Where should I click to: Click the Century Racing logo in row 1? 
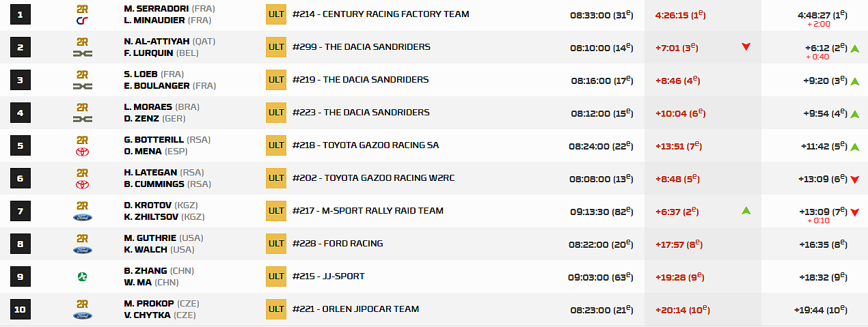point(82,20)
